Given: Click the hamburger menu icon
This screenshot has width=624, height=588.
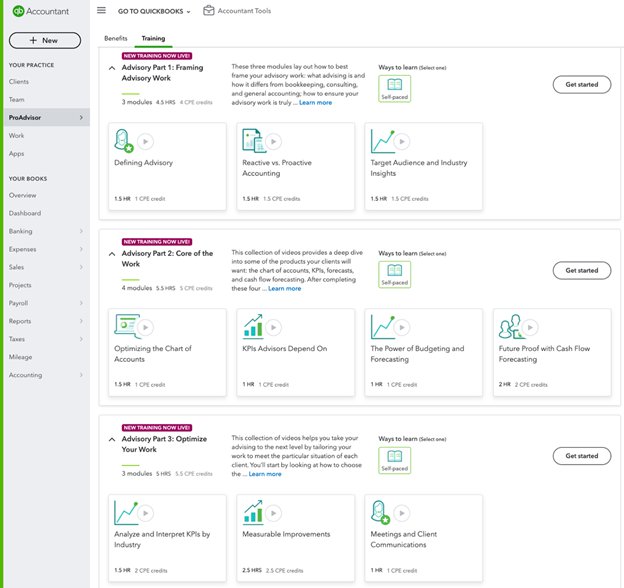Looking at the screenshot, I should [x=101, y=10].
